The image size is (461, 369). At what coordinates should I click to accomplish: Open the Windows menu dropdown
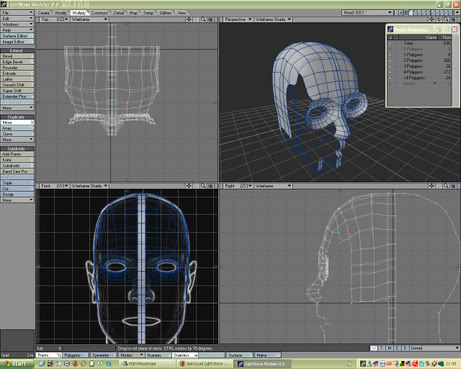17,24
